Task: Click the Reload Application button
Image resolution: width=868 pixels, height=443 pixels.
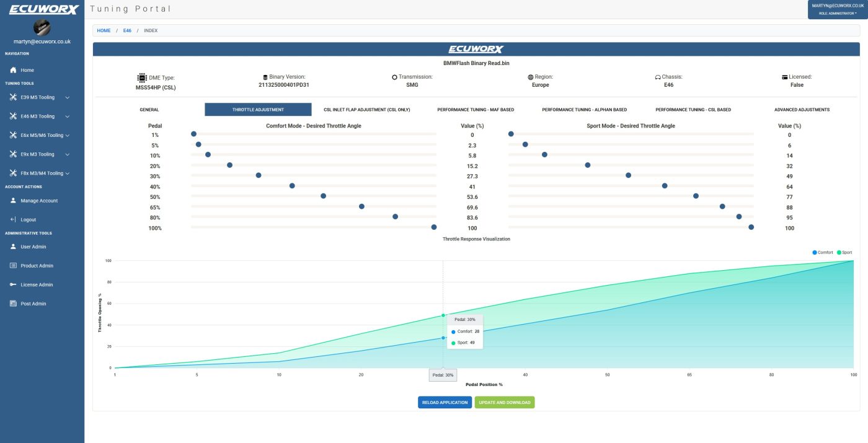Action: click(445, 402)
